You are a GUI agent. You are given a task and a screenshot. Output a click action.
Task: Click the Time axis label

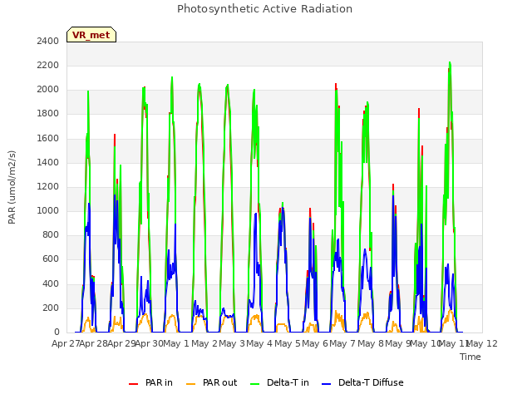pos(470,357)
